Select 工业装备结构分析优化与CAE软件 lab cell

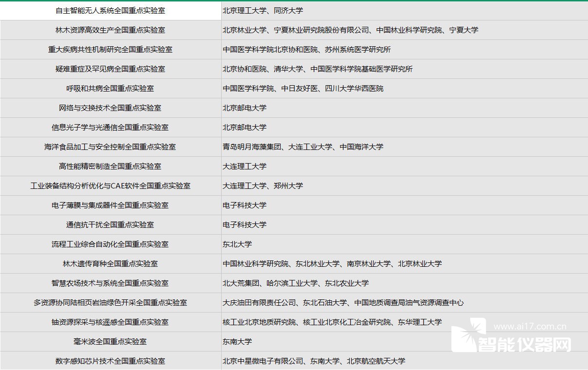(111, 185)
